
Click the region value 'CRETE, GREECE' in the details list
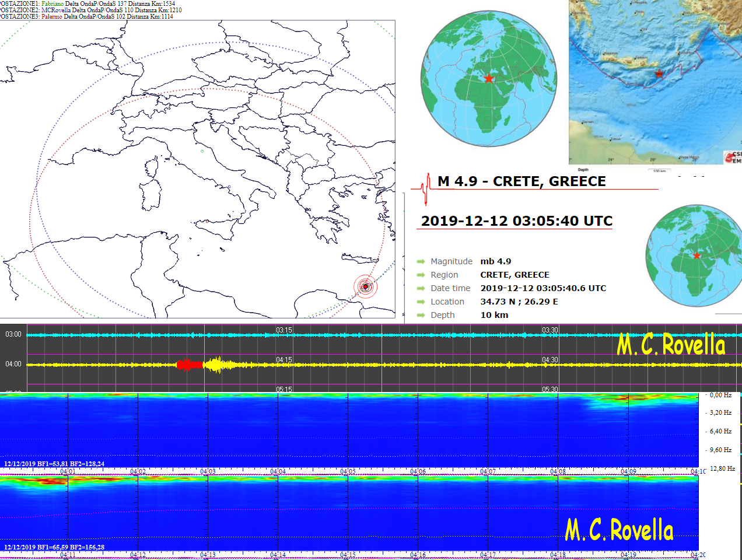tap(515, 275)
